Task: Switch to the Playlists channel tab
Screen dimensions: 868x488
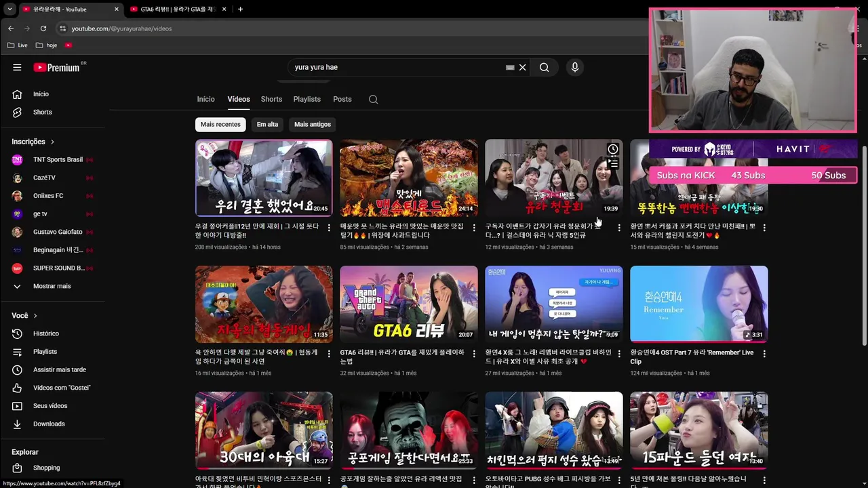Action: 307,99
